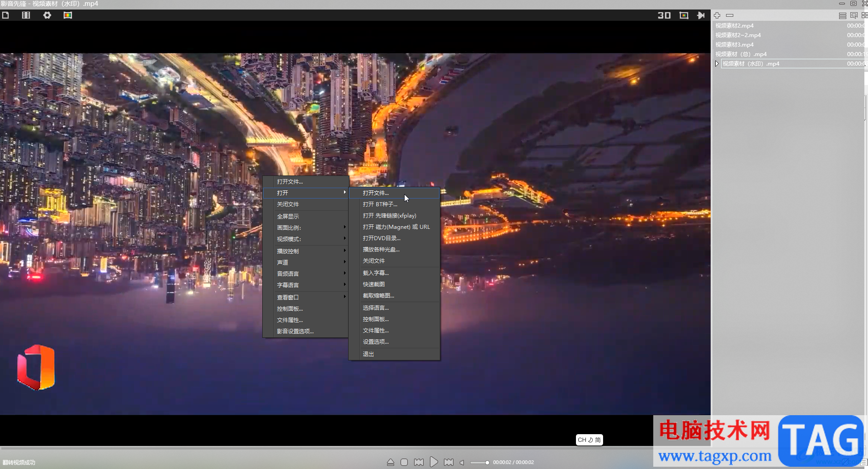
Task: Click the screenshot capture frame icon
Action: tap(684, 15)
